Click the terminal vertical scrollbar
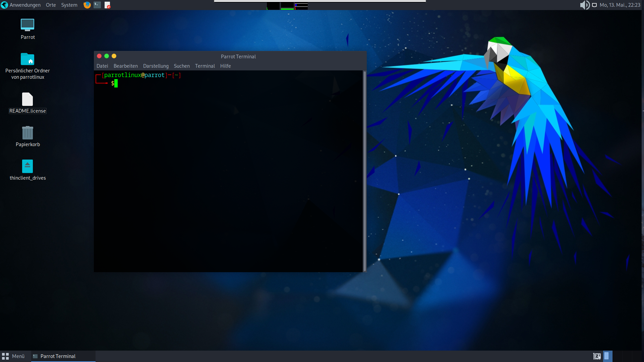Viewport: 644px width, 362px height. 365,171
